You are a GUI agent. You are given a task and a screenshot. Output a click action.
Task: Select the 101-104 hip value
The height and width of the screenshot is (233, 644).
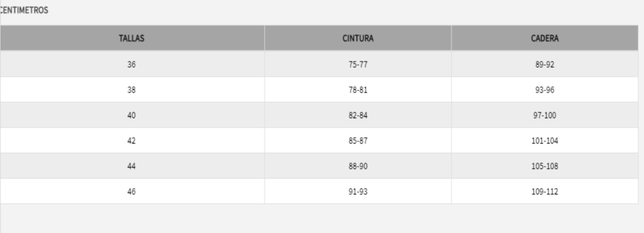[x=544, y=141]
